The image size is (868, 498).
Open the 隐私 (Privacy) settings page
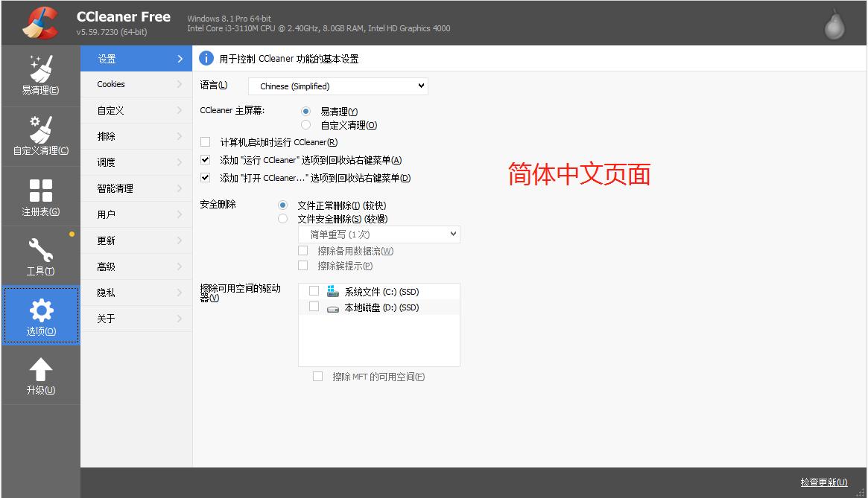[x=136, y=293]
